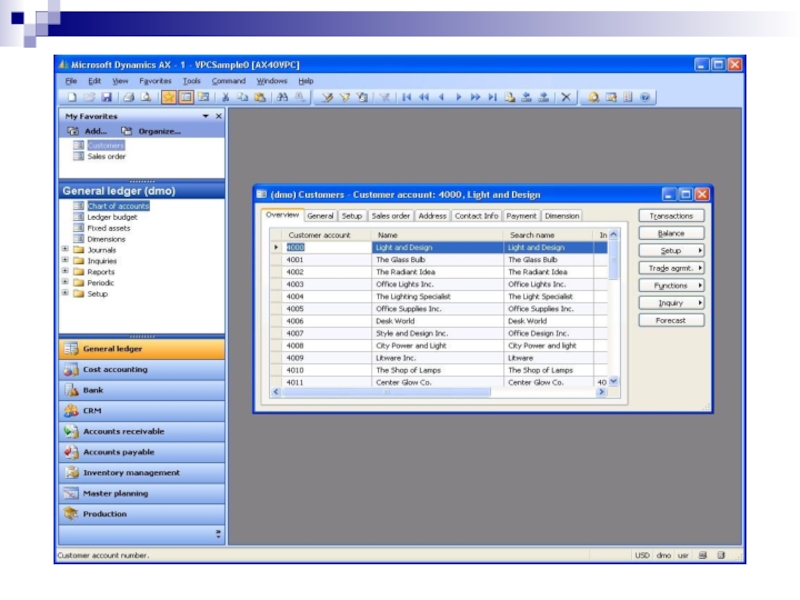Image resolution: width=800 pixels, height=600 pixels.
Task: Open the My Favorites dropdown arrow
Action: pyautogui.click(x=206, y=116)
